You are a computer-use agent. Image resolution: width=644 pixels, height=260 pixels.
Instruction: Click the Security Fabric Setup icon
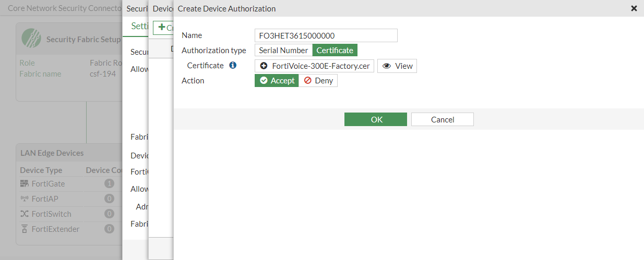pyautogui.click(x=31, y=38)
